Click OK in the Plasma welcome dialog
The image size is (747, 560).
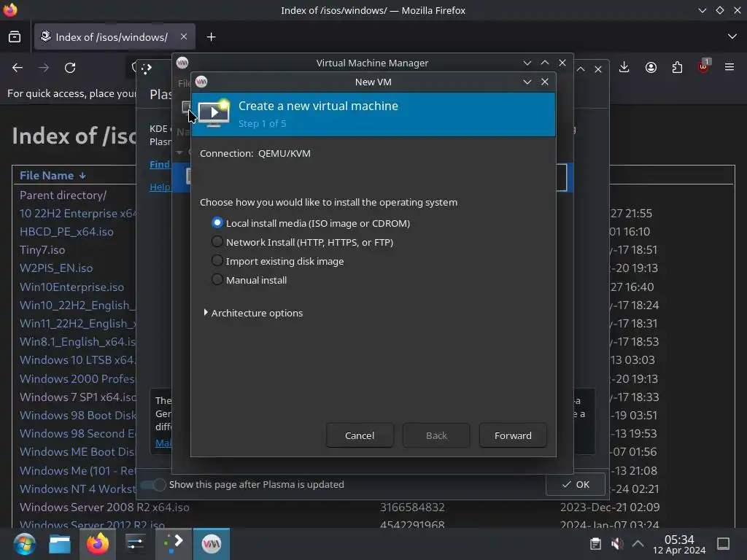[x=575, y=484]
